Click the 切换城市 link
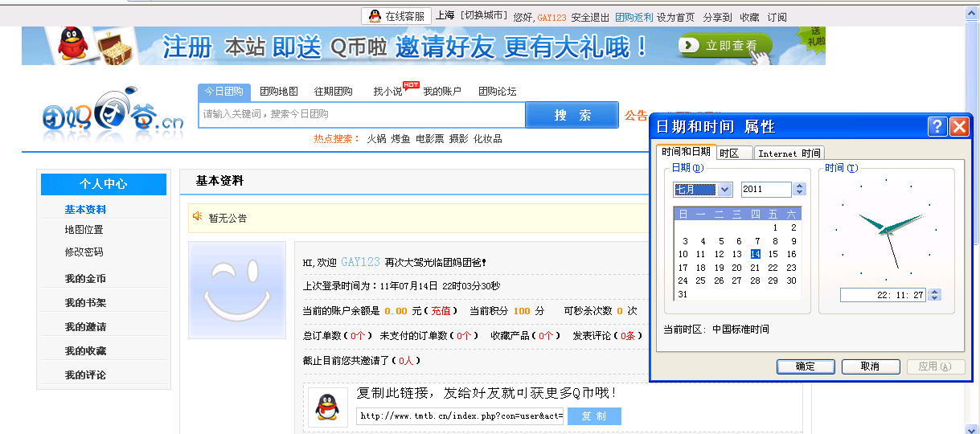 click(485, 16)
